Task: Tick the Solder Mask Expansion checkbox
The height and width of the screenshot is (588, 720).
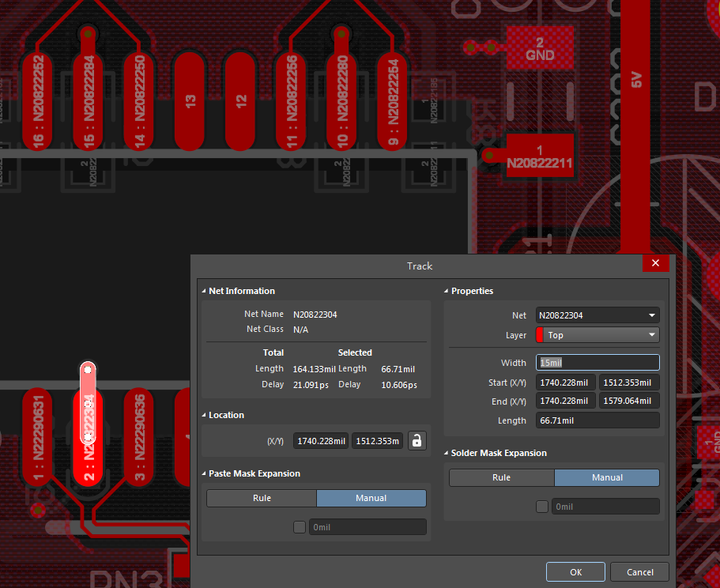Action: (542, 507)
